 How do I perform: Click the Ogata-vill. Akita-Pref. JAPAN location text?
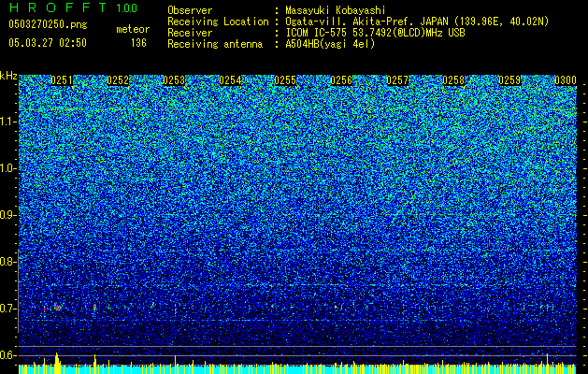[417, 22]
